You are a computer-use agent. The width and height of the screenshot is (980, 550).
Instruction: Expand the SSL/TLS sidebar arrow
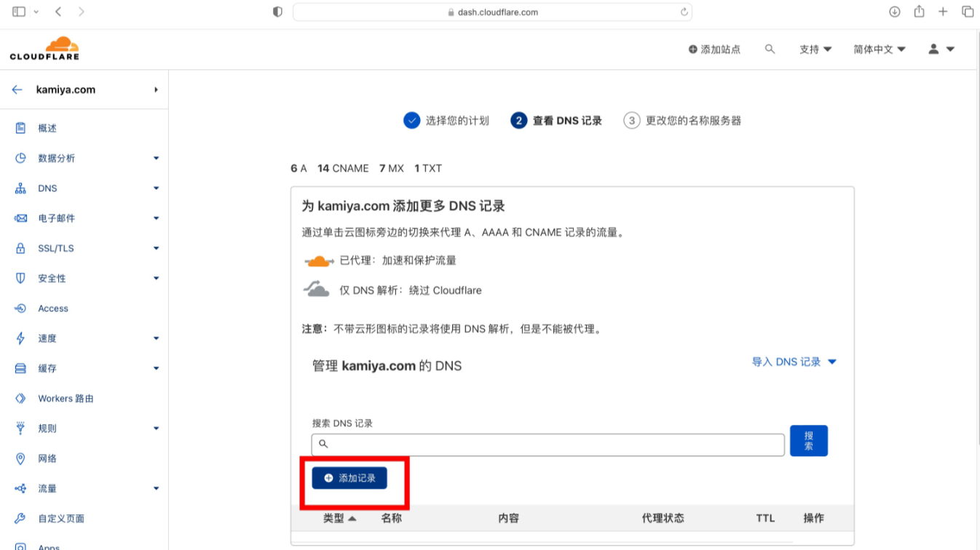(156, 248)
